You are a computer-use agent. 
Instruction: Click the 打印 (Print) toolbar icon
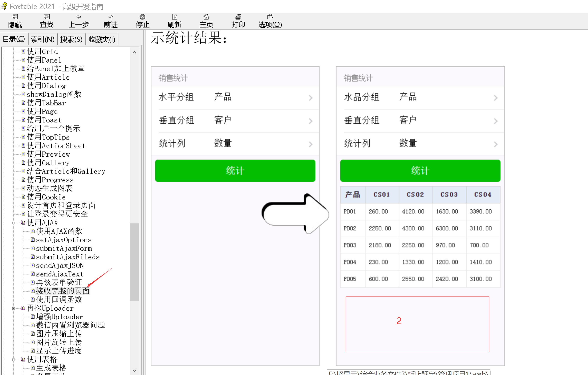tap(238, 17)
